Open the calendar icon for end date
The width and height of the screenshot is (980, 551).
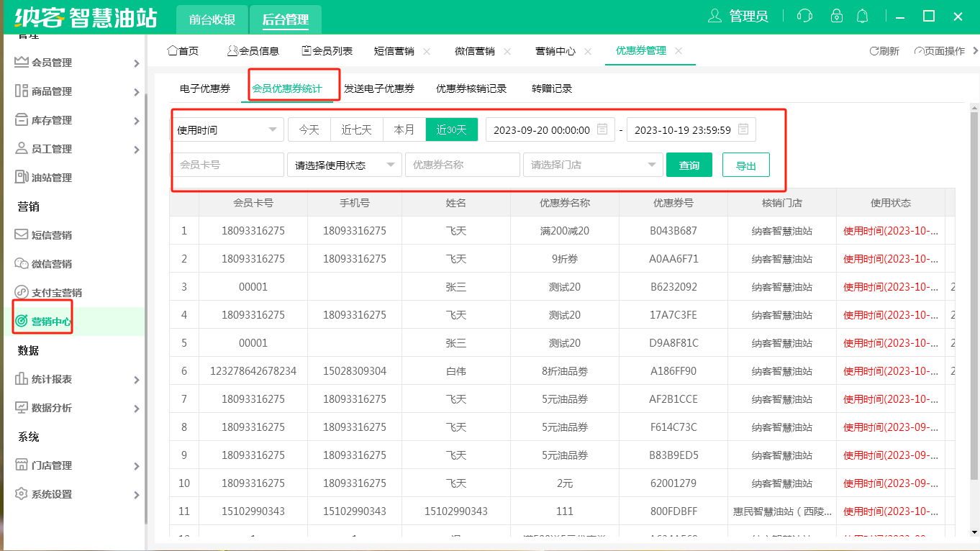tap(744, 129)
